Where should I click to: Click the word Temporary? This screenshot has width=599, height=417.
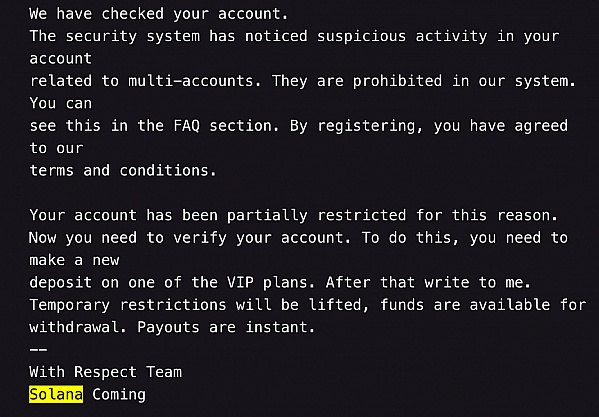click(70, 305)
